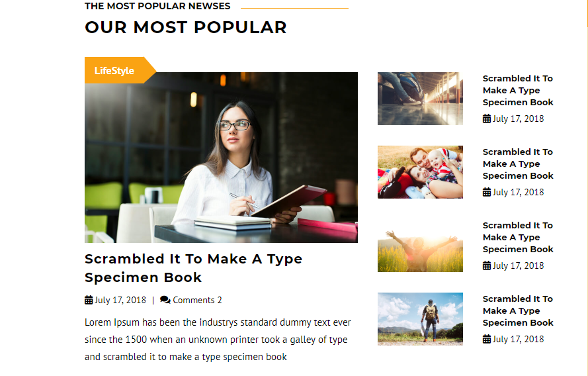Open the family with baby thumbnail

coord(420,172)
